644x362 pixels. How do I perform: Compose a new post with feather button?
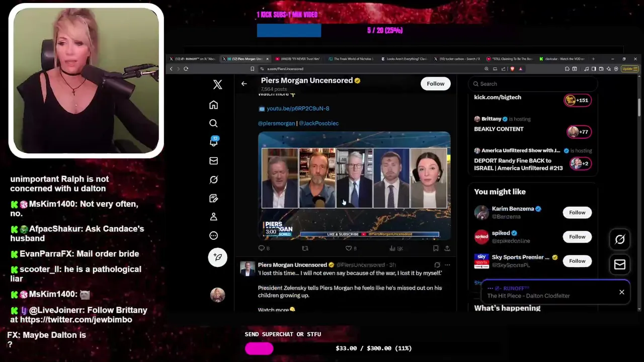coord(217,257)
